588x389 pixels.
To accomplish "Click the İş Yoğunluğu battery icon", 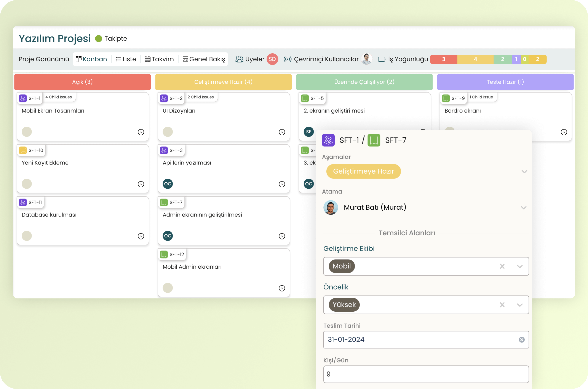I will (382, 59).
